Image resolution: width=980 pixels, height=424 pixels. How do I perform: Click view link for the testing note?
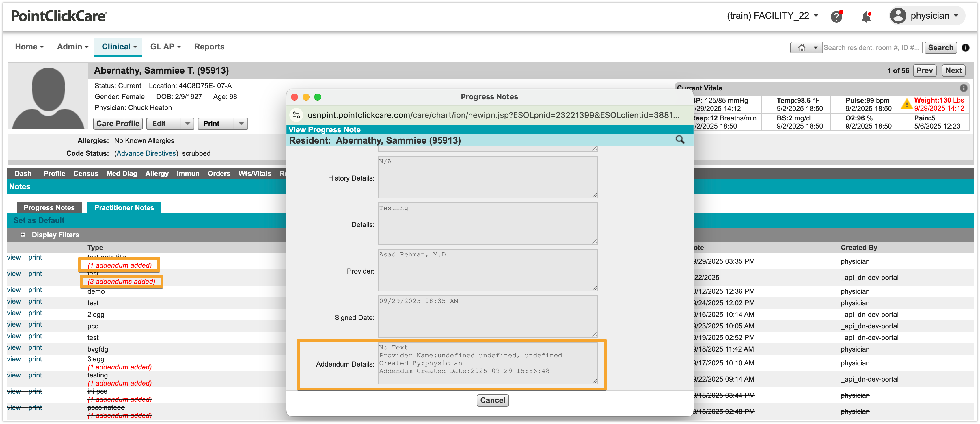(x=14, y=375)
